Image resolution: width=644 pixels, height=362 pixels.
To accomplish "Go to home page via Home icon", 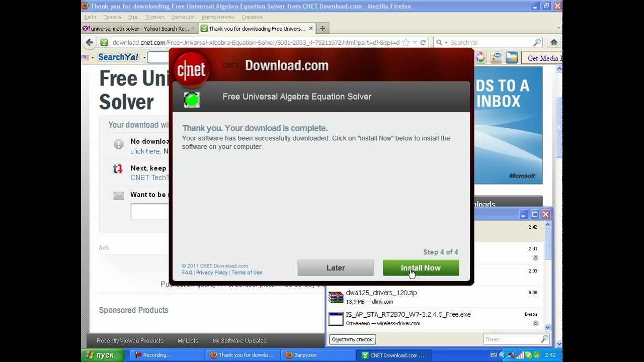I will click(x=554, y=43).
